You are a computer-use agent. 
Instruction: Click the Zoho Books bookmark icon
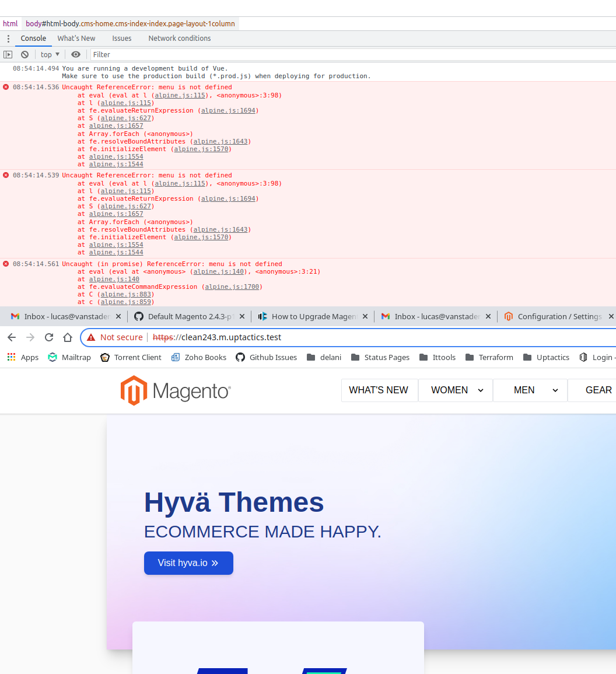point(176,357)
